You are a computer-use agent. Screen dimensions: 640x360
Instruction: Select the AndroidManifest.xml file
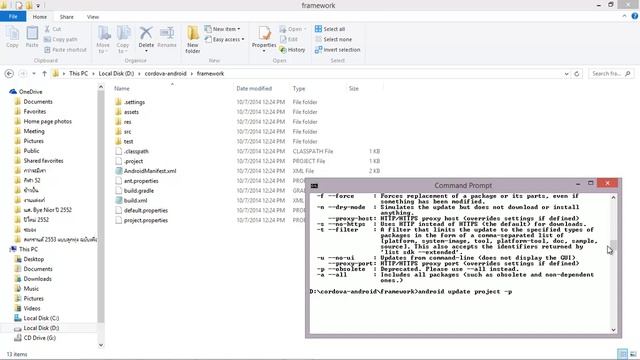click(x=150, y=171)
